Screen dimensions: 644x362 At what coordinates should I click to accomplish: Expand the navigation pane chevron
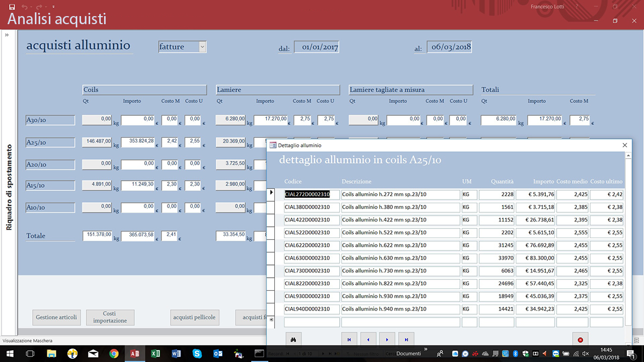click(x=7, y=35)
